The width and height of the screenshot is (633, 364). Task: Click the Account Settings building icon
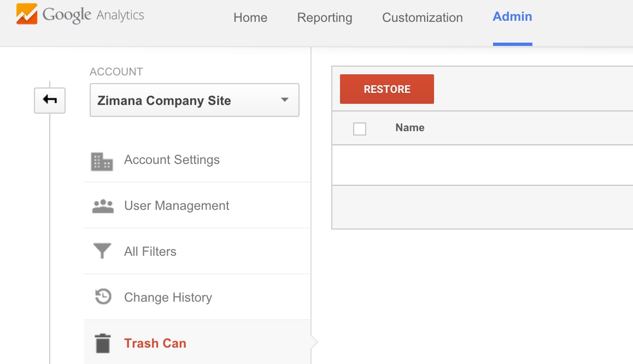[102, 161]
